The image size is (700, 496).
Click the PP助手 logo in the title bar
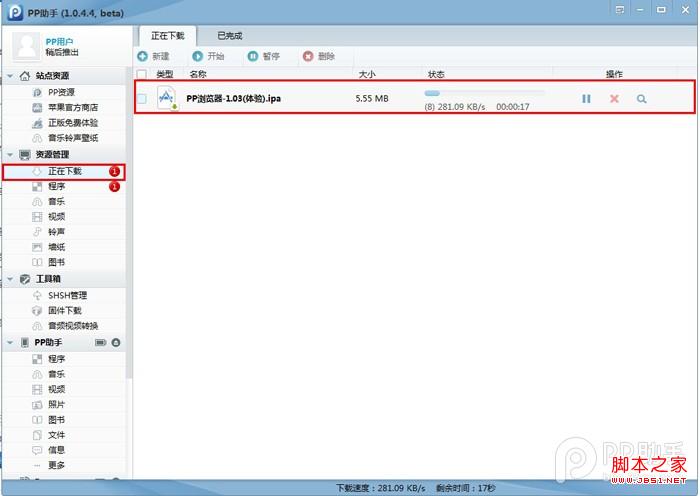point(15,12)
